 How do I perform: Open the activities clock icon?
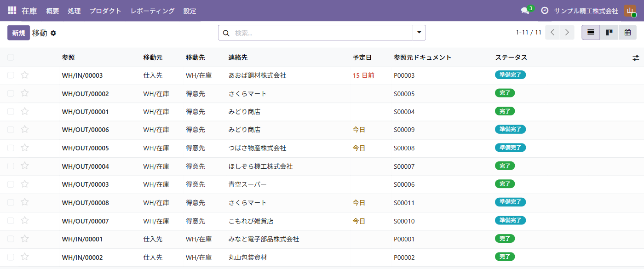[x=545, y=11]
